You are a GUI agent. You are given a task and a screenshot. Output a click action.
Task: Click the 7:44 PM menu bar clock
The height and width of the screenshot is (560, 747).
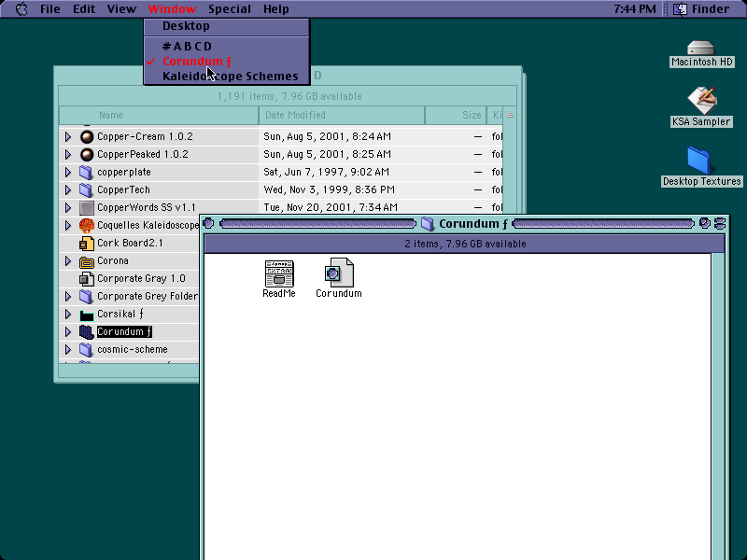635,9
